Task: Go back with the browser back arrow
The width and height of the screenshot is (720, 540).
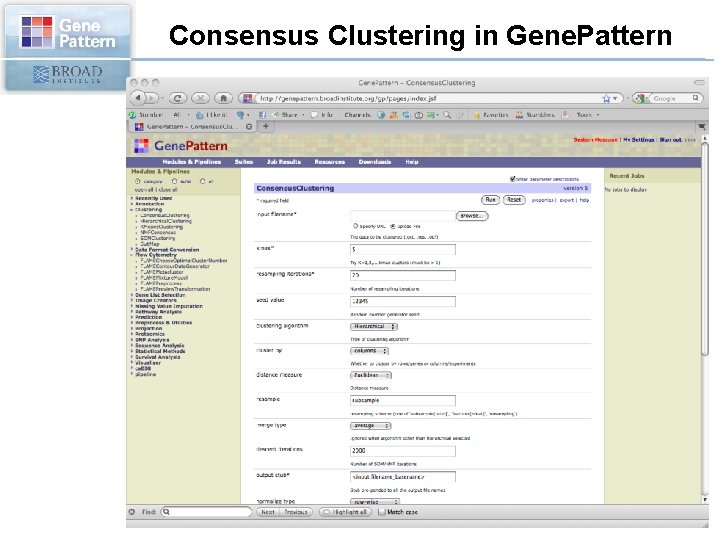Action: tap(138, 98)
